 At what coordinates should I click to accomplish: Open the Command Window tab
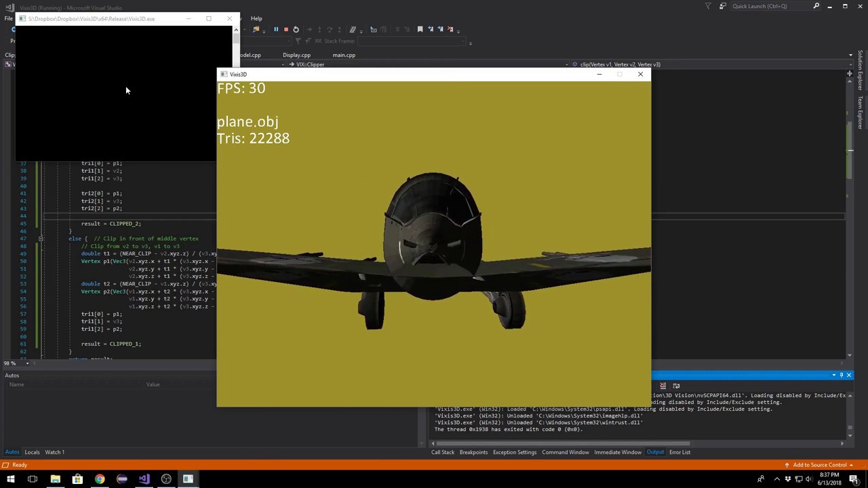[x=566, y=452]
